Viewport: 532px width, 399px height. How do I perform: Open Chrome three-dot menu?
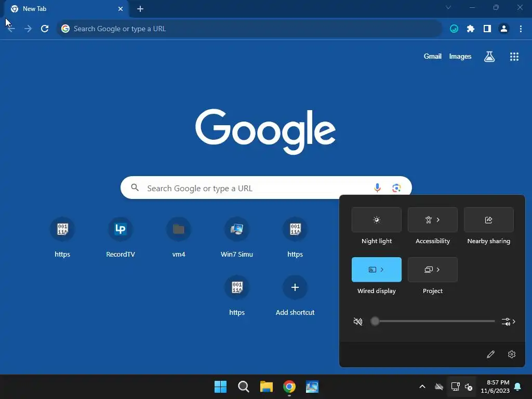(521, 29)
